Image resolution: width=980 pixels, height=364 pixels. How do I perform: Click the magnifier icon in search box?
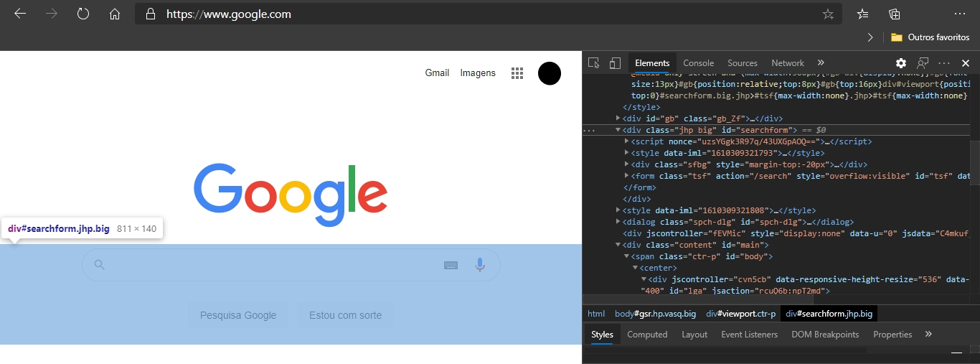coord(100,265)
